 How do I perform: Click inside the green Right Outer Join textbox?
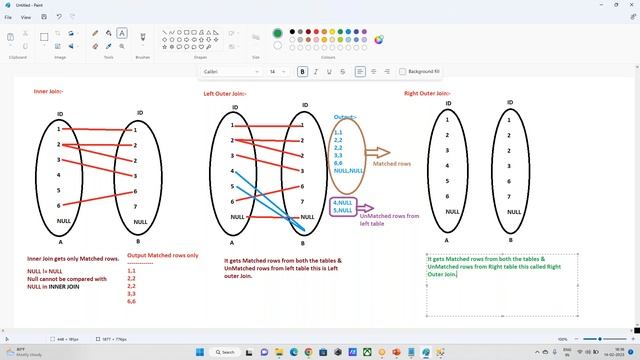(x=502, y=284)
